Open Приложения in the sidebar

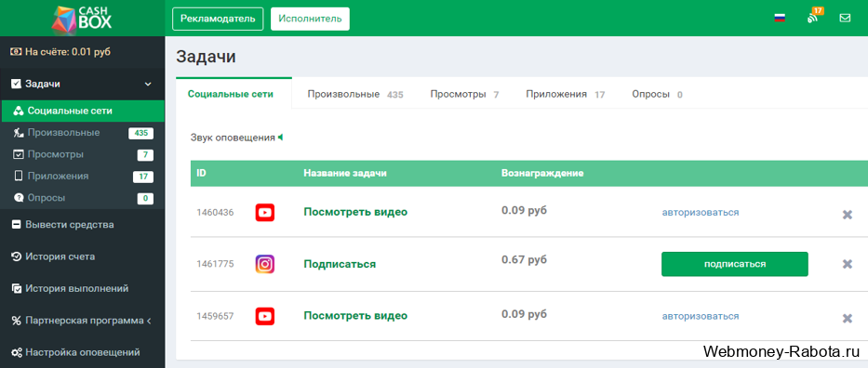(x=83, y=176)
